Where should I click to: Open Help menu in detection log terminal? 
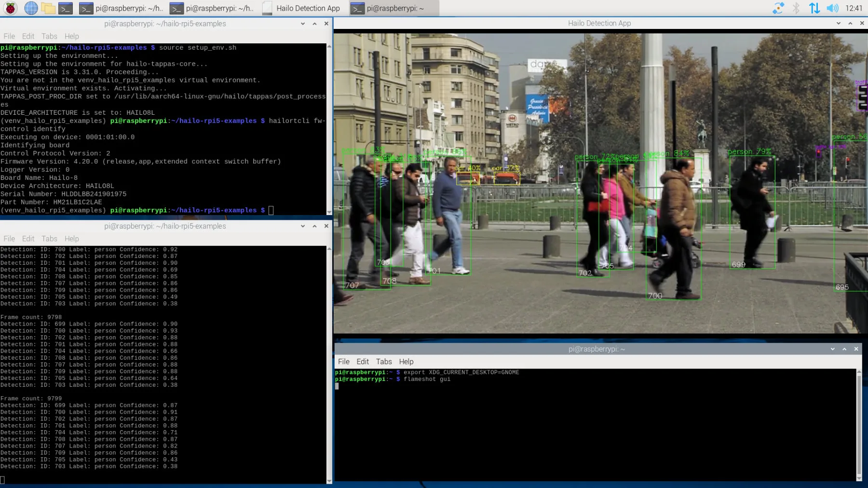tap(71, 239)
